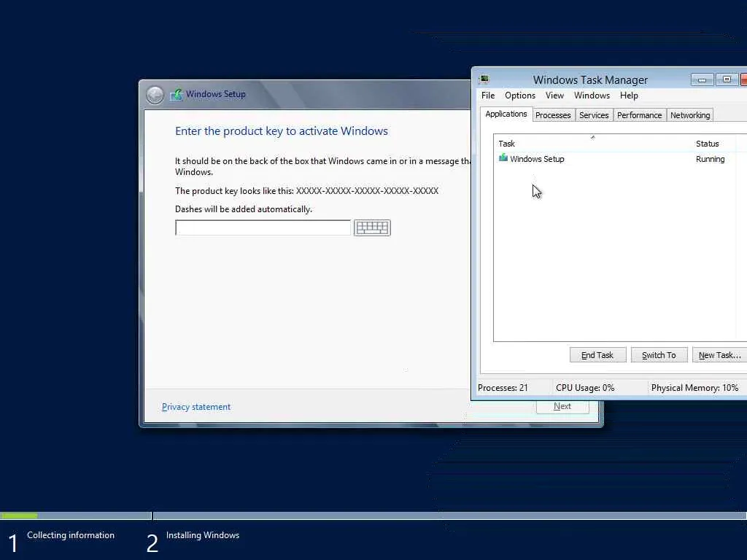Switch to the Applications tab
The image size is (747, 560).
(506, 114)
